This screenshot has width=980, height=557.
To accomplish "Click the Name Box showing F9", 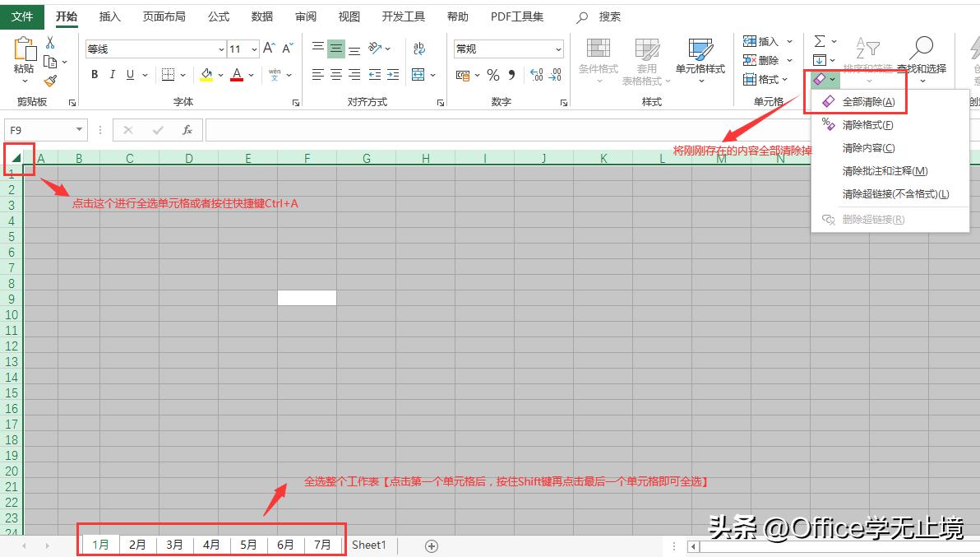I will (x=39, y=130).
